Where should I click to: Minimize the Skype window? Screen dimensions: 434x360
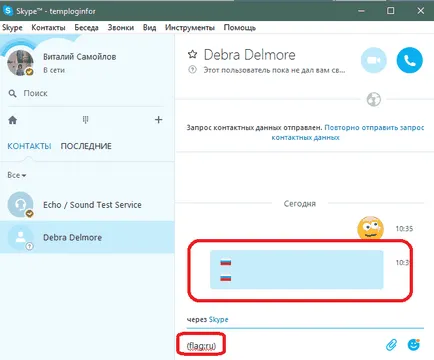click(361, 11)
